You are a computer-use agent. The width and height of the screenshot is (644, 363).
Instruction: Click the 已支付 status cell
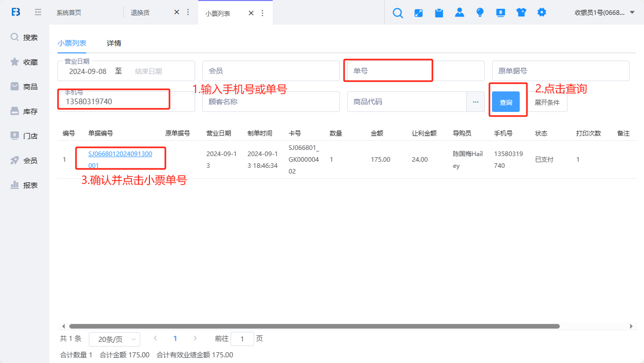point(544,160)
